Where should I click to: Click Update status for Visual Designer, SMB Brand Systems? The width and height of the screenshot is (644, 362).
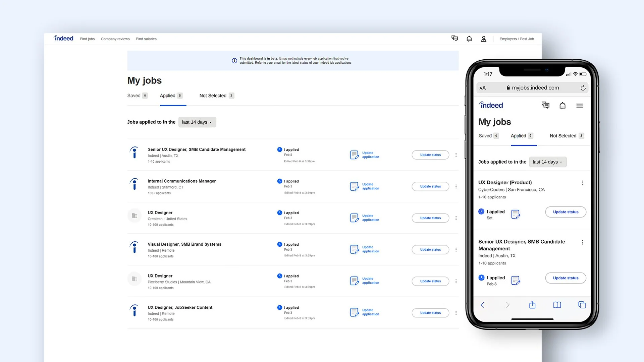tap(430, 250)
